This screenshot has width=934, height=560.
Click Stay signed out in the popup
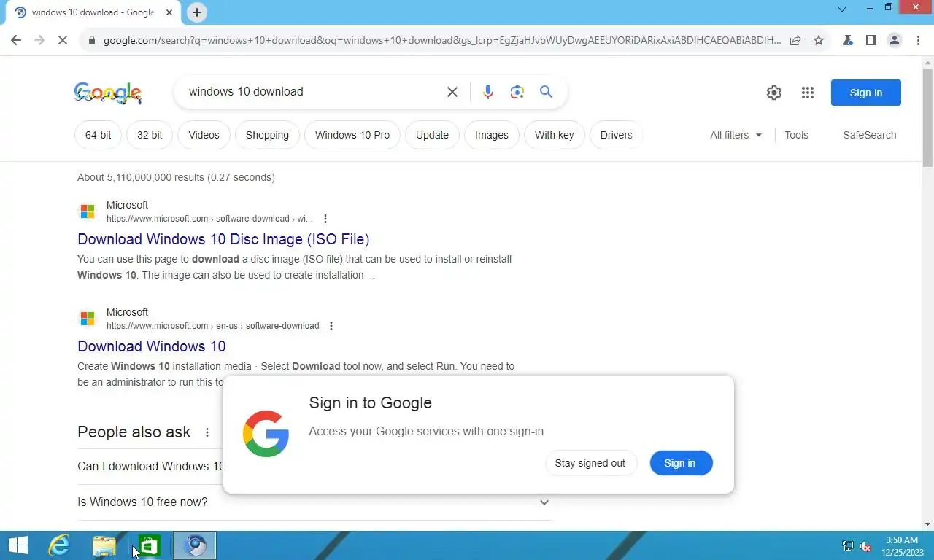coord(590,463)
